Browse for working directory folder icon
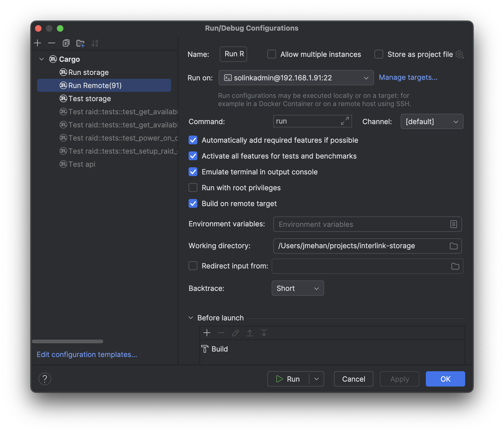Image resolution: width=504 pixels, height=433 pixels. tap(453, 246)
